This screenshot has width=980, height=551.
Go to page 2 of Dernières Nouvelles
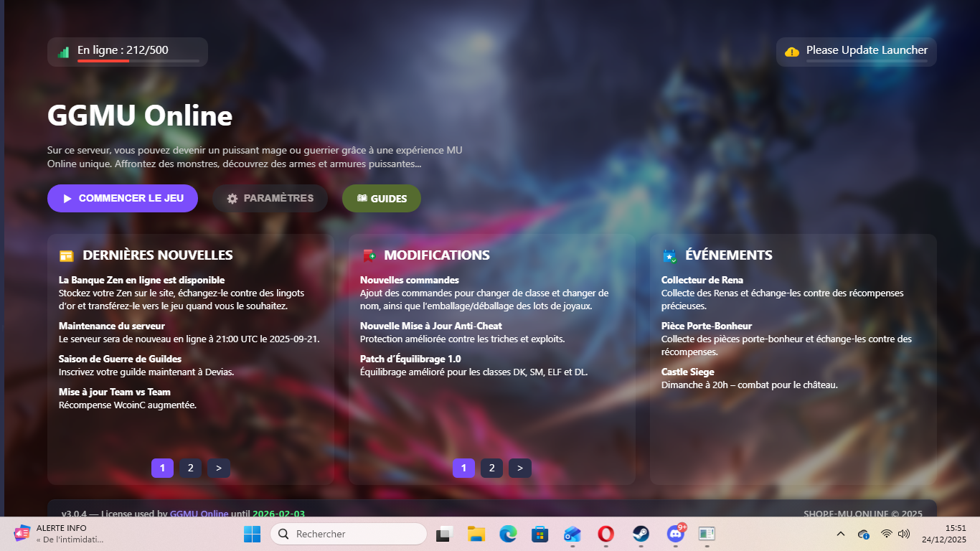coord(190,468)
